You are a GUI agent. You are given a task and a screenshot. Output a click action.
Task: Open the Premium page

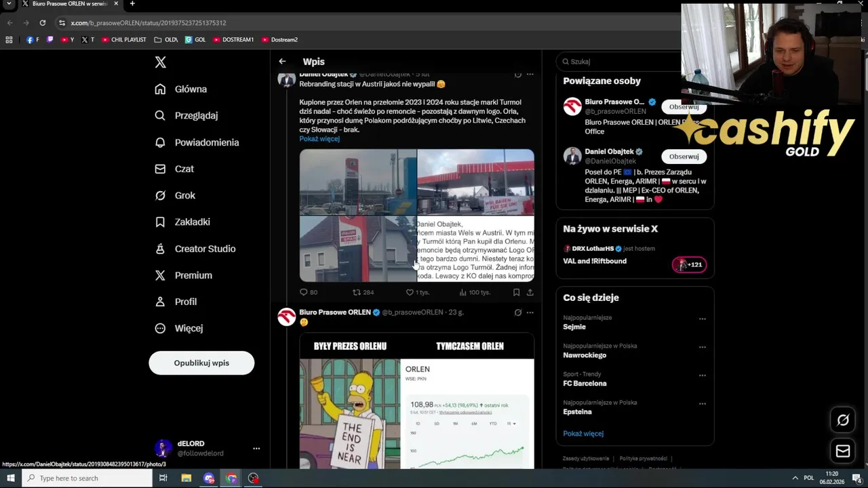click(184, 275)
